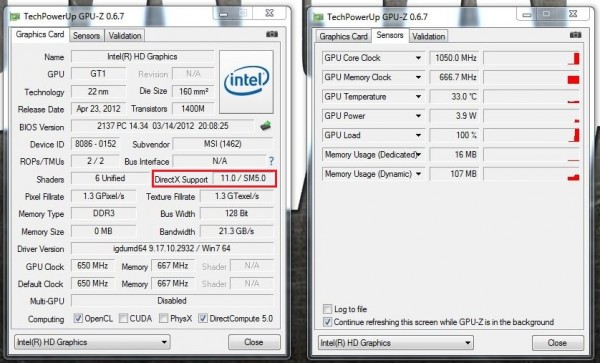Select Graphics Card tab in left window

point(40,34)
